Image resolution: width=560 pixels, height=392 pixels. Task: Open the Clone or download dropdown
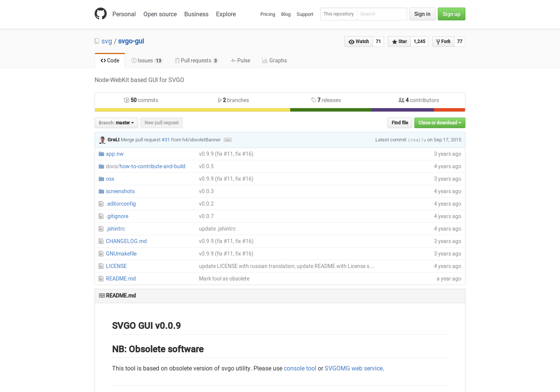click(439, 122)
